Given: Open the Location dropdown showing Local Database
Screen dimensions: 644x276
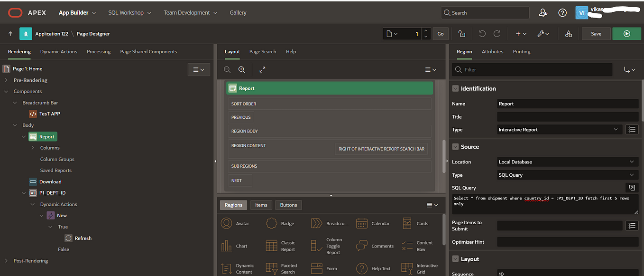Looking at the screenshot, I should pos(568,162).
